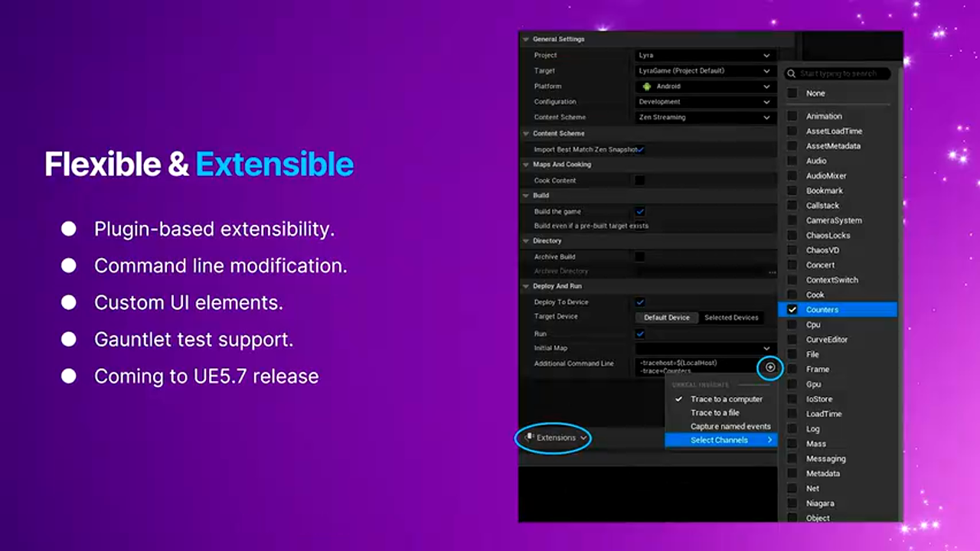Screen dimensions: 980x551
Task: Uncheck the Build the game checkbox
Action: click(x=640, y=211)
